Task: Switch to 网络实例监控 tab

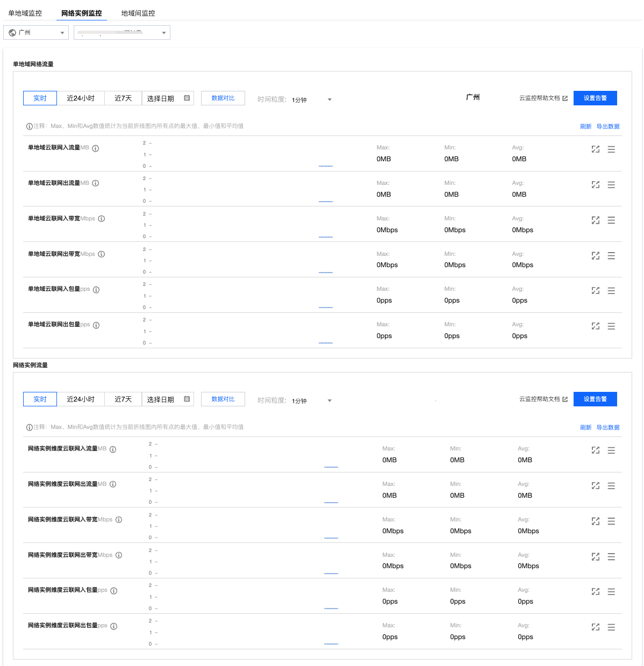Action: tap(82, 13)
